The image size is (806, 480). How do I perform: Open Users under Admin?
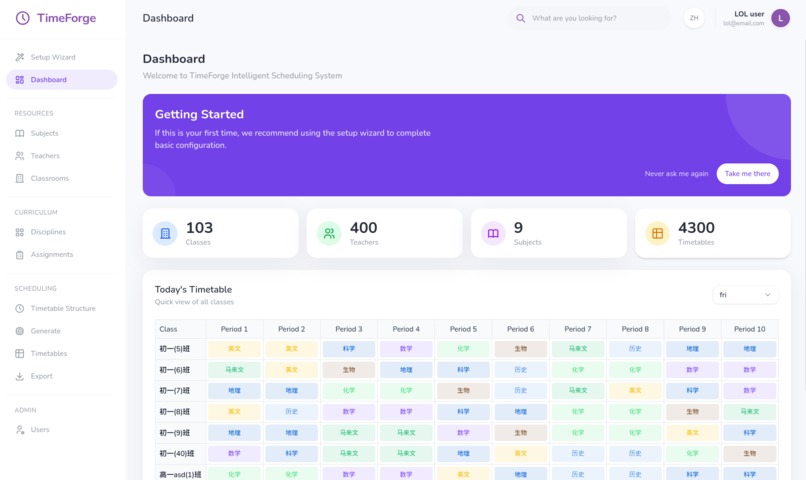pyautogui.click(x=62, y=430)
